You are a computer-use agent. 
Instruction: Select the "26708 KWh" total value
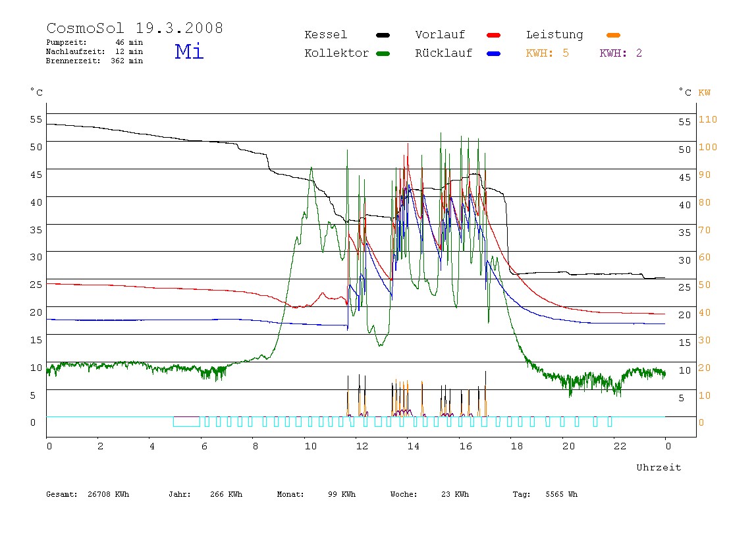point(109,494)
